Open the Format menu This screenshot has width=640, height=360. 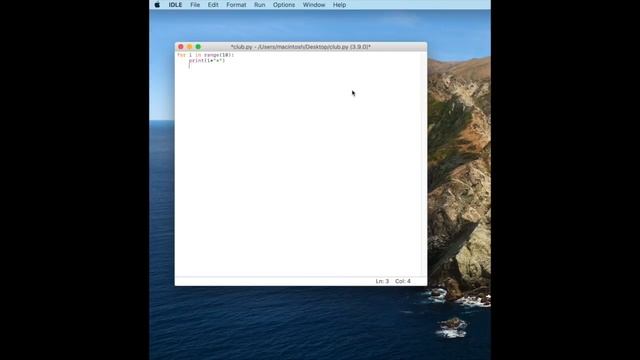[x=236, y=5]
